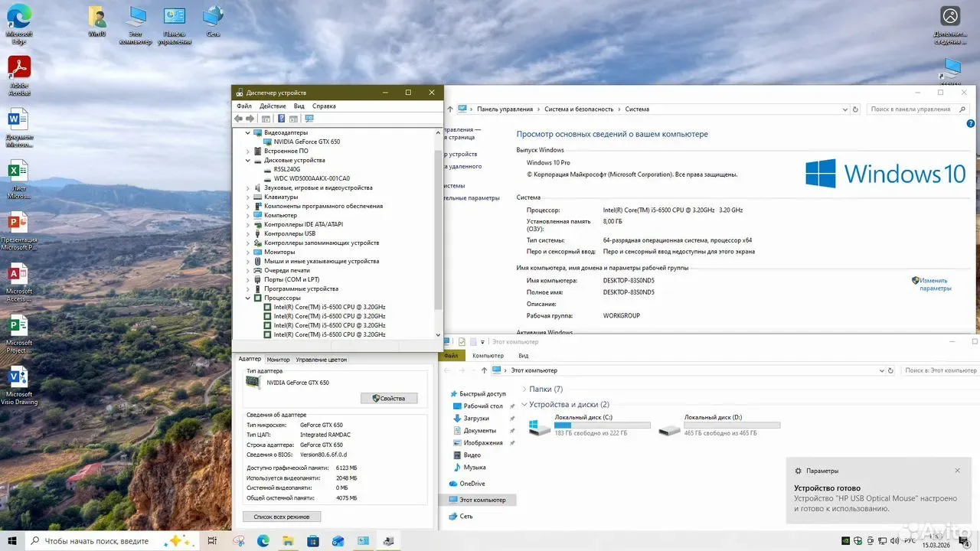Open Справка menu in Device Manager
Image resolution: width=980 pixels, height=551 pixels.
tap(324, 106)
